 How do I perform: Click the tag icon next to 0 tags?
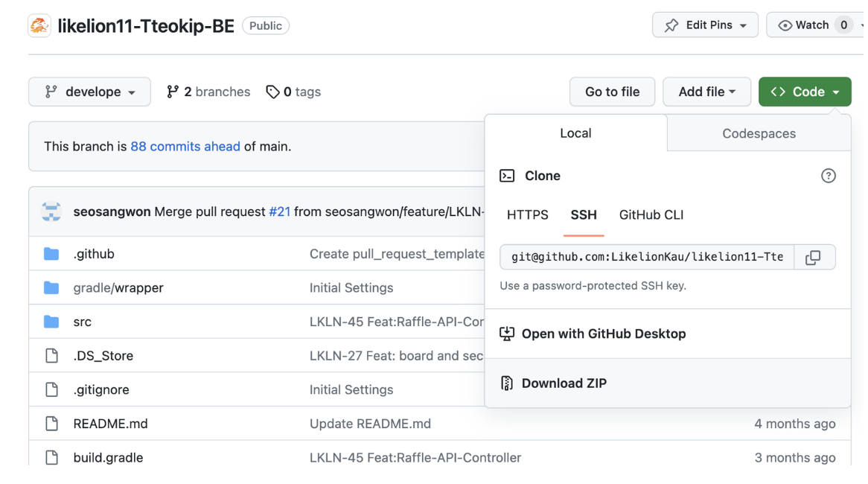tap(272, 92)
